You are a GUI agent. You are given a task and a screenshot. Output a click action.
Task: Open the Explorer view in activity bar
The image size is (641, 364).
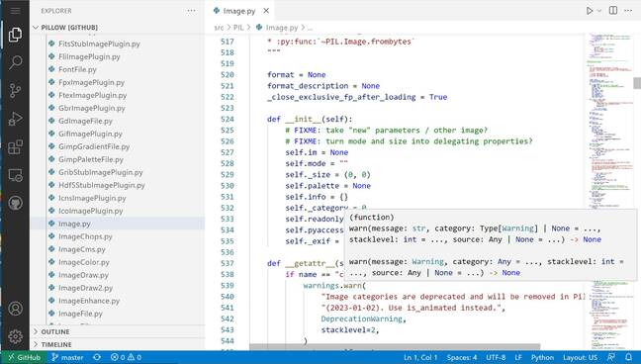(15, 35)
